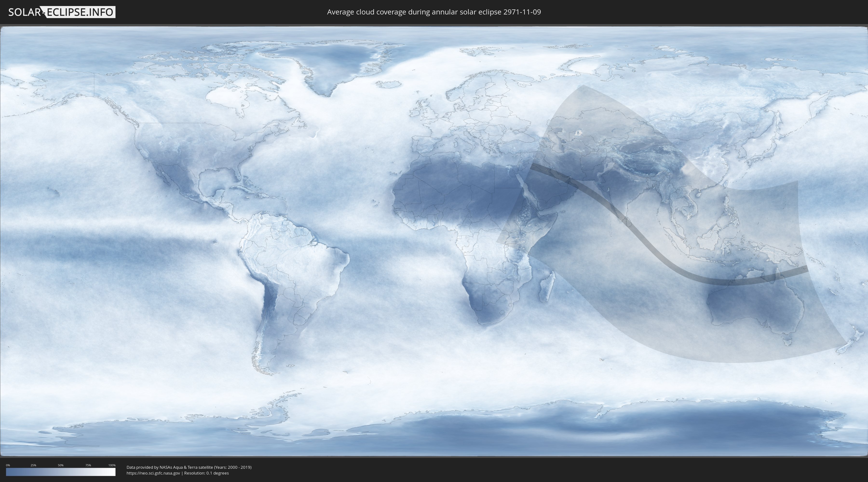The image size is (868, 482).
Task: Click the Resolution: 0.1 degrees text
Action: (206, 473)
